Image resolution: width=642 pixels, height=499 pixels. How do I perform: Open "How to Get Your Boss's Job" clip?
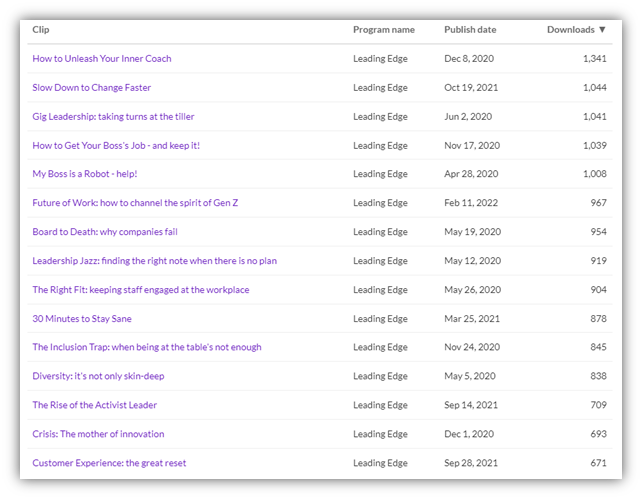[116, 146]
